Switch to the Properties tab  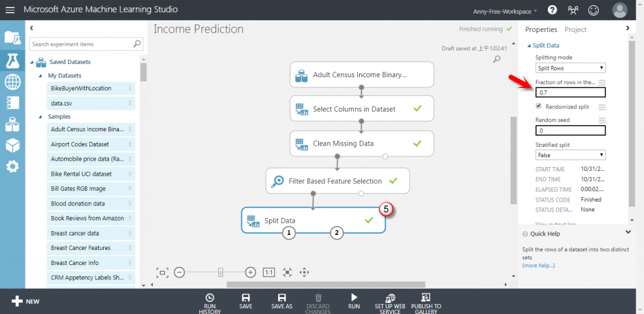(541, 30)
